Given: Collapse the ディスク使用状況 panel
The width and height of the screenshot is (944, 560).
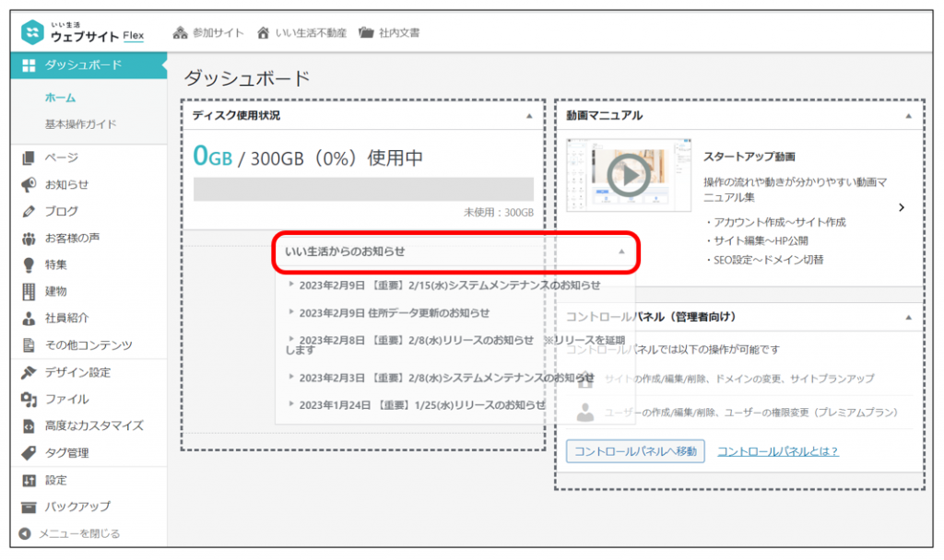Looking at the screenshot, I should (x=529, y=116).
